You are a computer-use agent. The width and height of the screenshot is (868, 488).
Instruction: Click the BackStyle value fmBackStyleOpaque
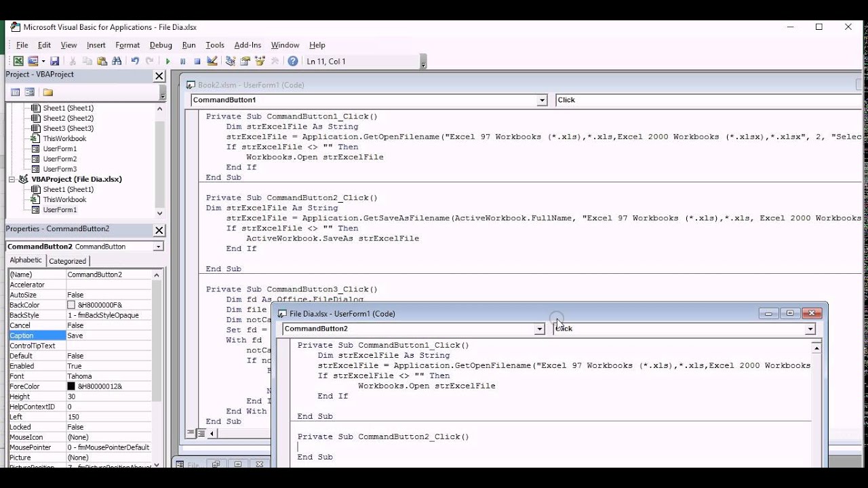pyautogui.click(x=103, y=315)
